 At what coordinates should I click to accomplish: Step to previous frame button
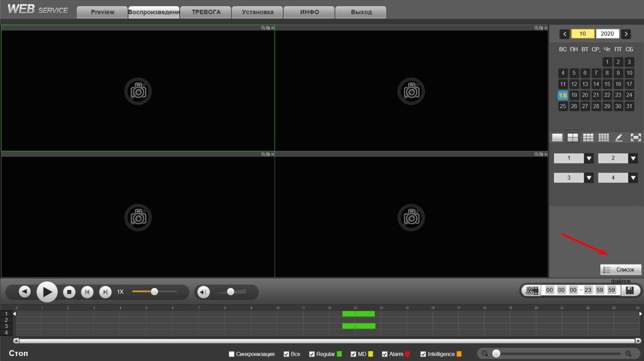pyautogui.click(x=87, y=292)
